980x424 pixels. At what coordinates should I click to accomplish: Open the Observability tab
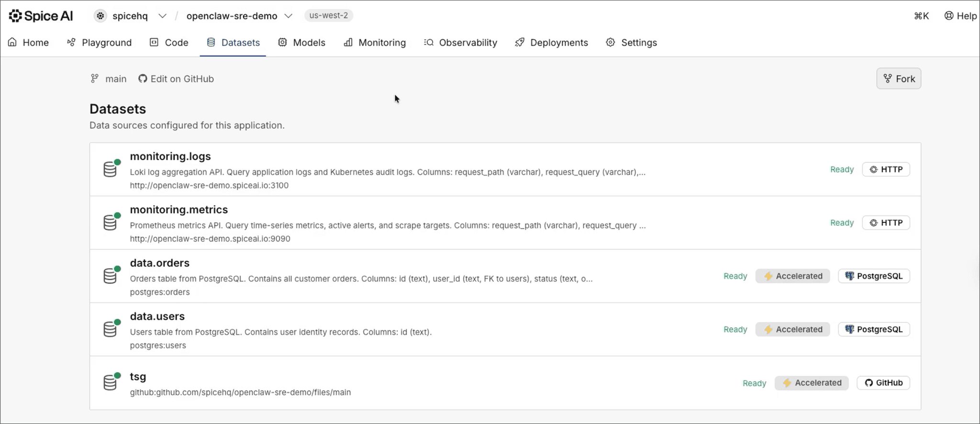tap(460, 43)
